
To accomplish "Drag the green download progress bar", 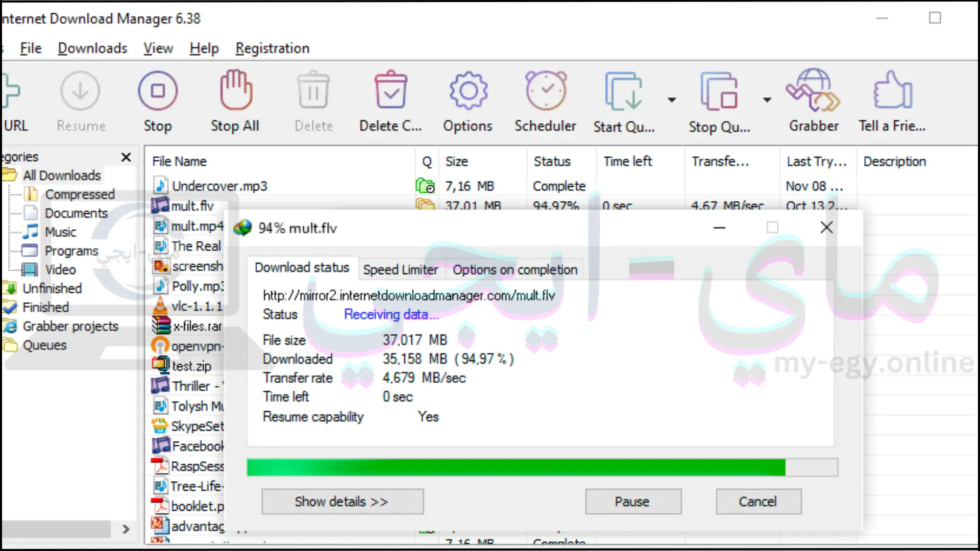I will [542, 466].
